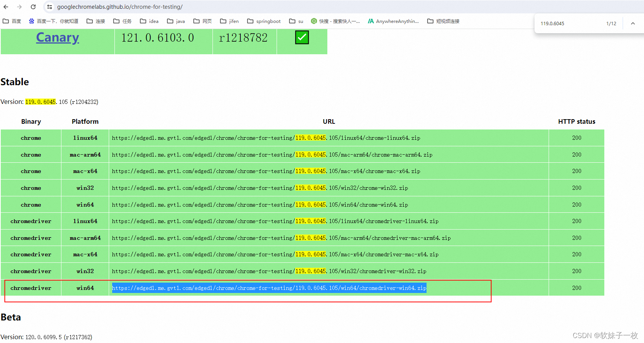Click the green checkmark in Canary row

coord(302,37)
